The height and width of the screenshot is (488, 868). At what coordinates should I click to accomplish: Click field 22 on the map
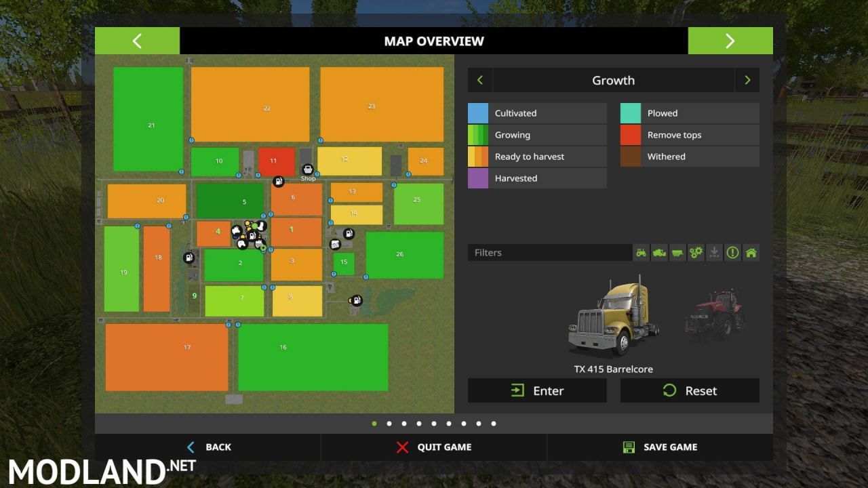tap(250, 104)
